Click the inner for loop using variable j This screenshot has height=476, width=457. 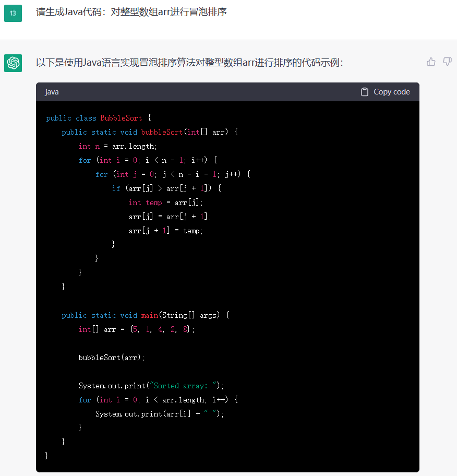click(173, 174)
